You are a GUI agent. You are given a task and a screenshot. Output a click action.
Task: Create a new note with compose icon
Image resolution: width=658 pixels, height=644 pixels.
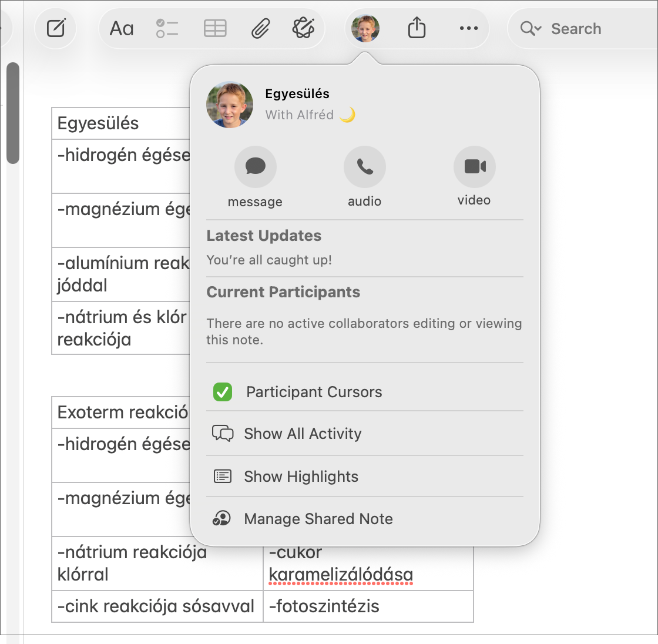56,28
